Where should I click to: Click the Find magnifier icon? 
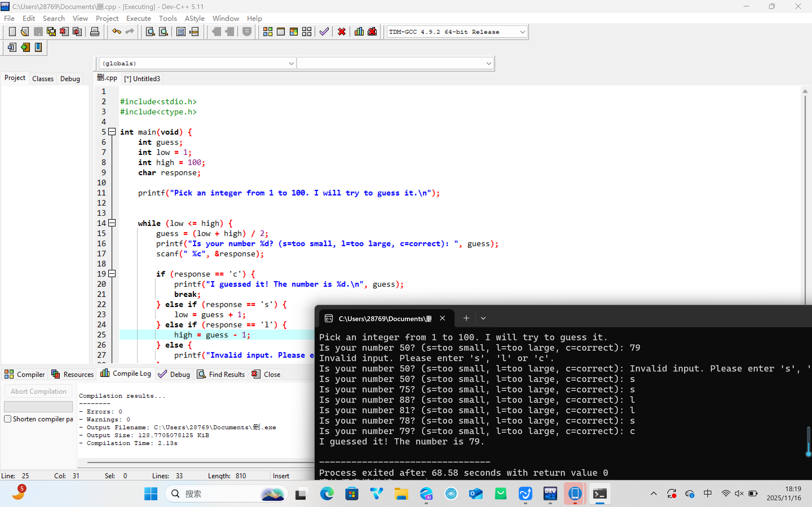150,32
